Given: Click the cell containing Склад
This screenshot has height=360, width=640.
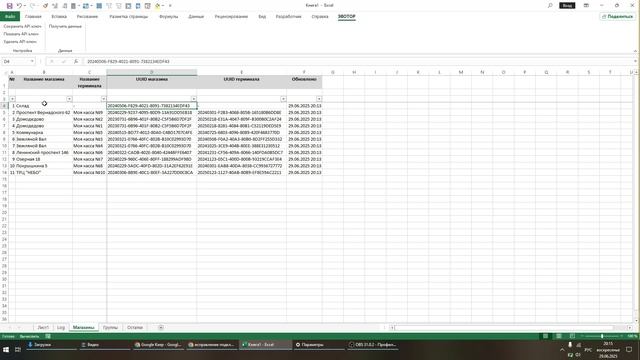Looking at the screenshot, I should click(x=44, y=106).
